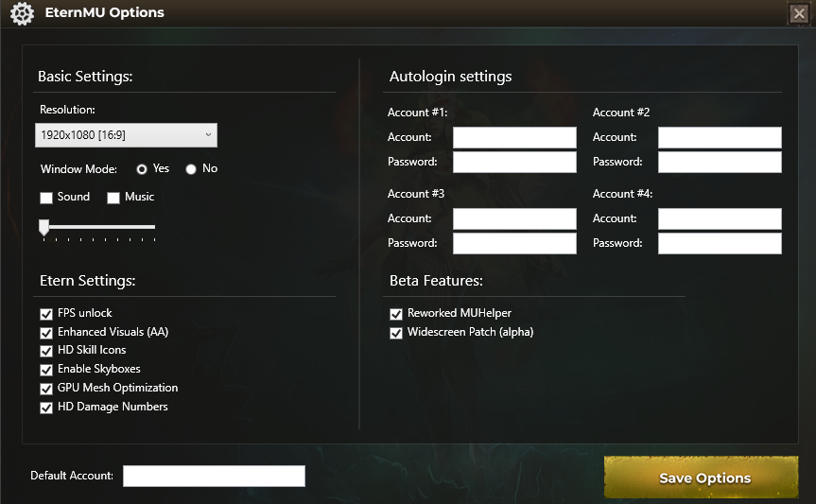Viewport: 816px width, 504px height.
Task: Uncheck FPS unlock option
Action: 45,313
